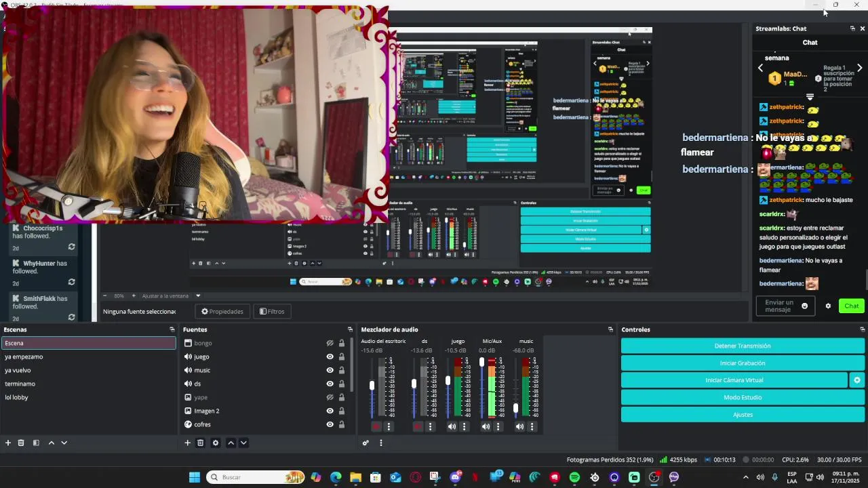Select the Escena scene
Screen dimensions: 868x488
click(x=88, y=343)
